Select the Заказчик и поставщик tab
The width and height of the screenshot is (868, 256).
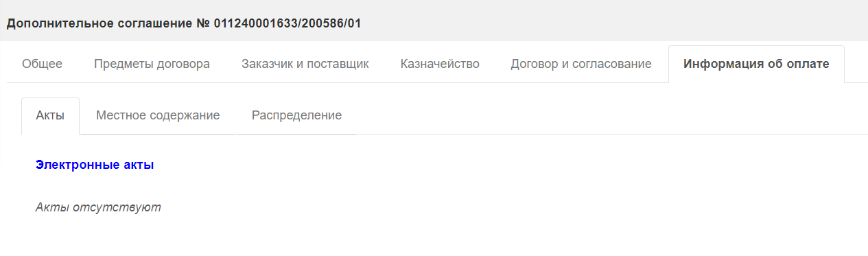coord(305,64)
